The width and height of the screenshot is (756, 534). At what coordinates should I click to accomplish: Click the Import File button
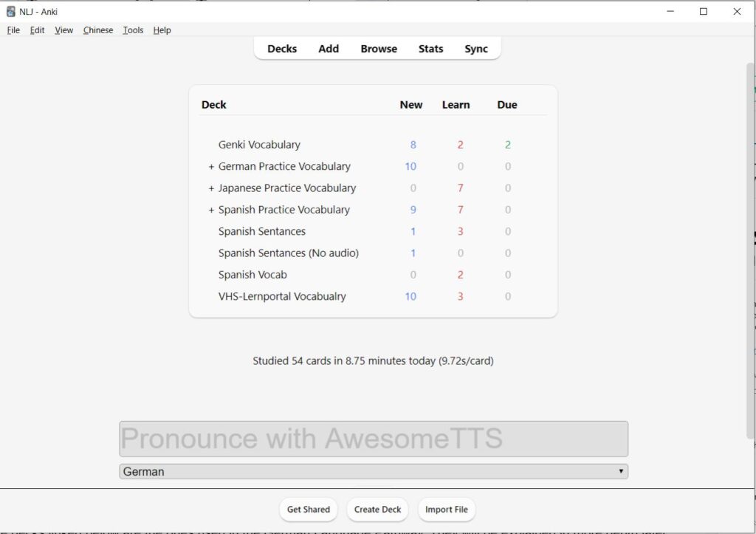[x=446, y=509]
